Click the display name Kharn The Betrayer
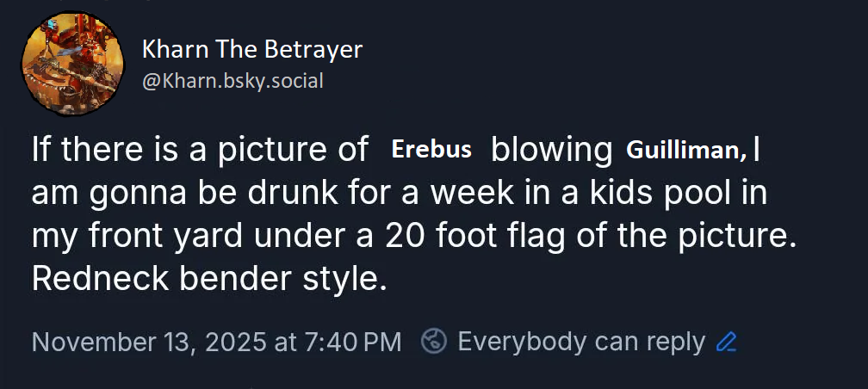 [x=252, y=49]
